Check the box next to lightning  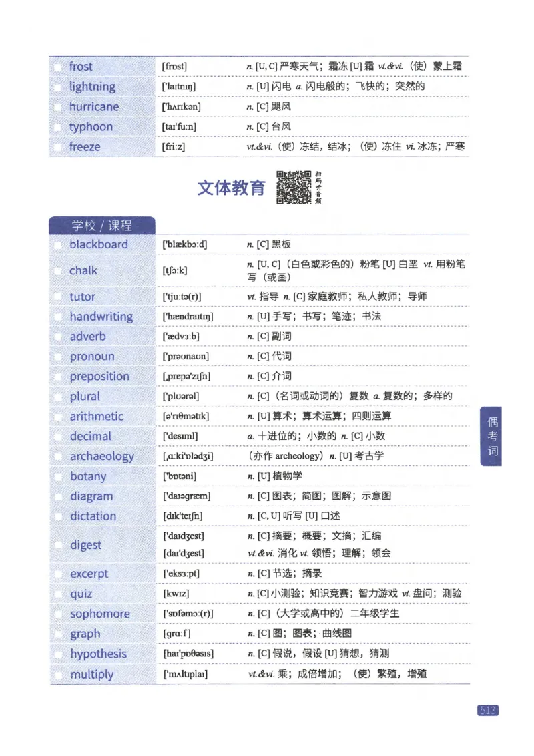coord(57,86)
